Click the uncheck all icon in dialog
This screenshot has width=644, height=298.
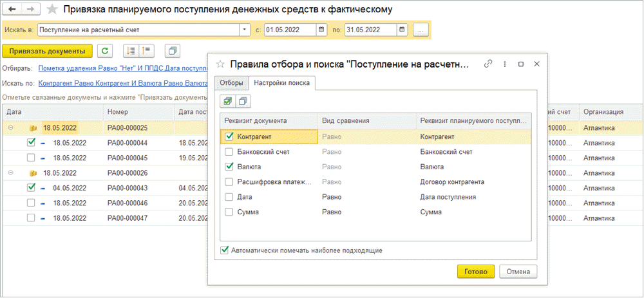click(242, 101)
